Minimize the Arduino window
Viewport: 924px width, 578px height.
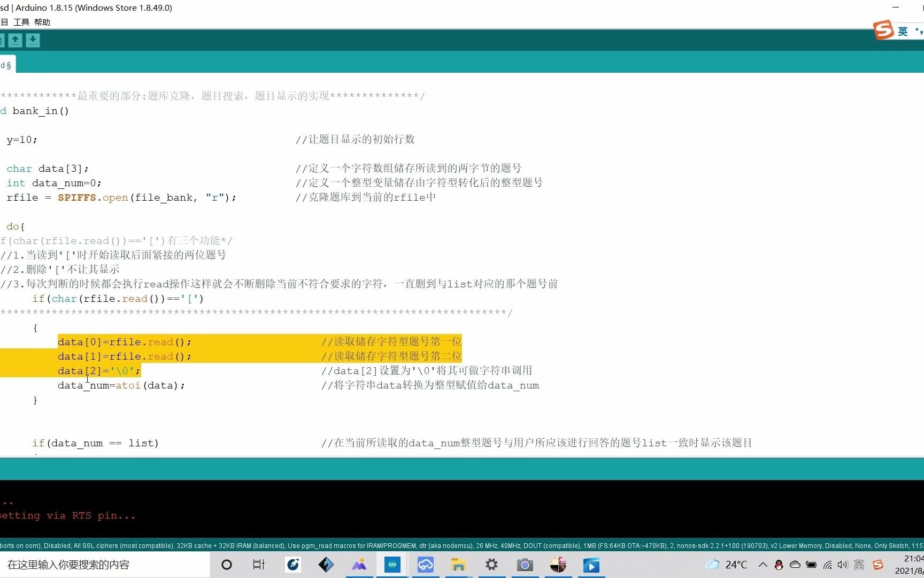[896, 7]
